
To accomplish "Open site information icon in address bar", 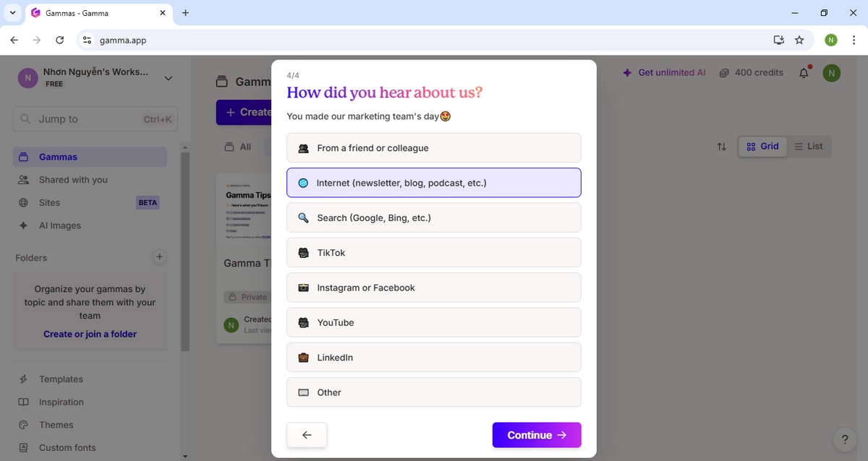I will pyautogui.click(x=88, y=40).
